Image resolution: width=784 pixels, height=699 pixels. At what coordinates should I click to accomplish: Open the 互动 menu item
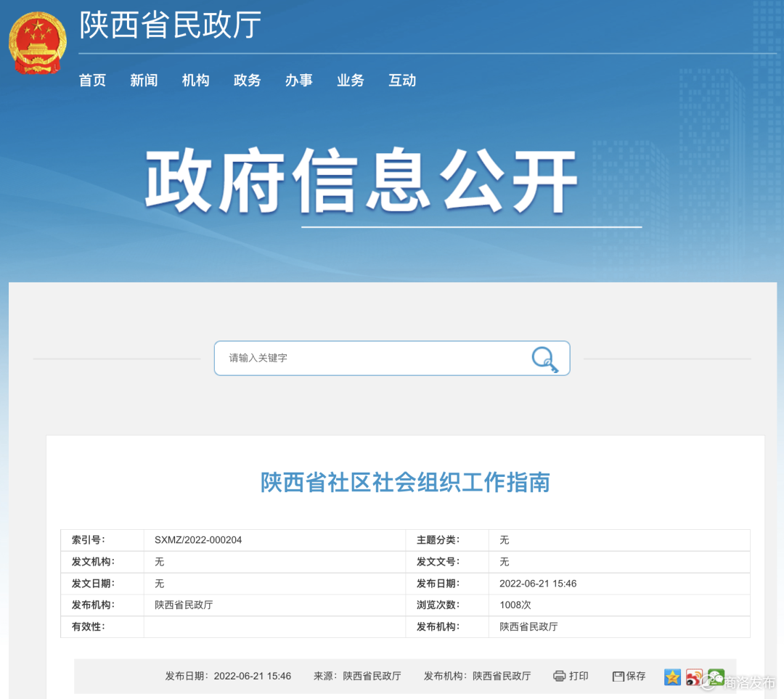pos(402,80)
